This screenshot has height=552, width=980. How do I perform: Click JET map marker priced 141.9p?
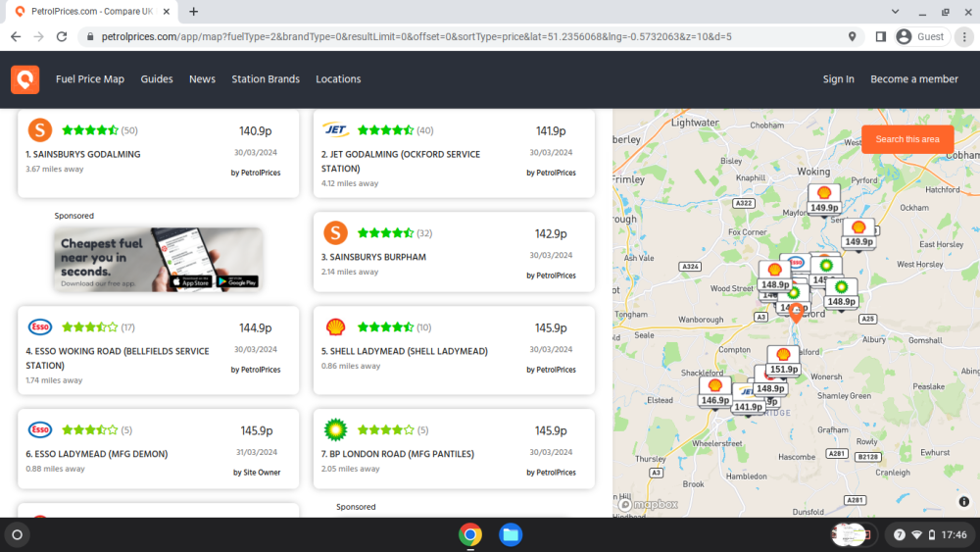click(x=748, y=400)
